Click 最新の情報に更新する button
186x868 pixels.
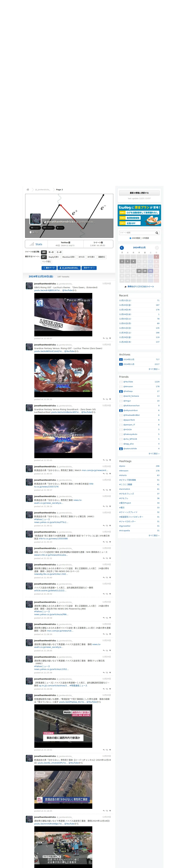(139, 193)
